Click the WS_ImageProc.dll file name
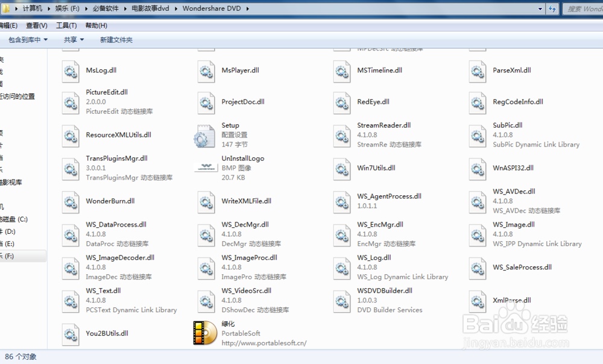Screen dimensions: 603x364 coord(249,257)
